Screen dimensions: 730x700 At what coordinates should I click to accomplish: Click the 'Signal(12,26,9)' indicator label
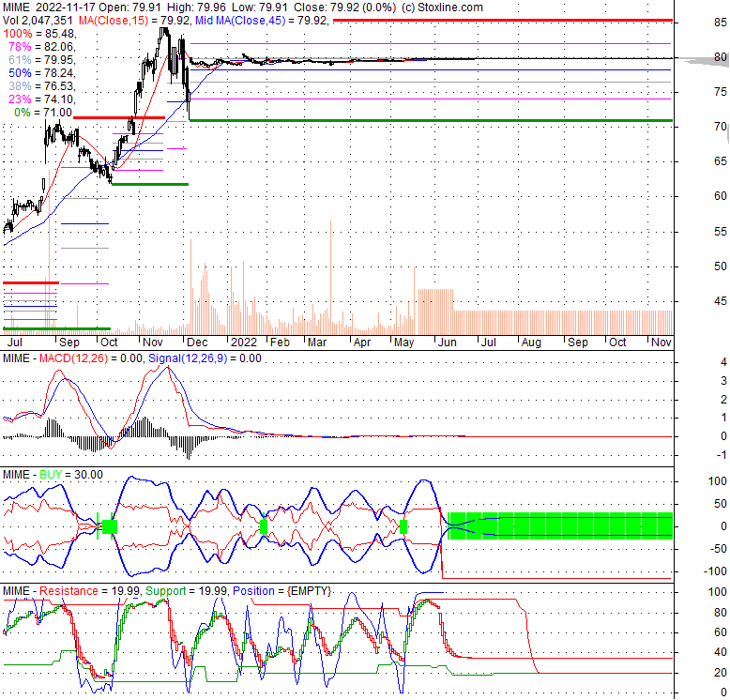click(x=188, y=358)
